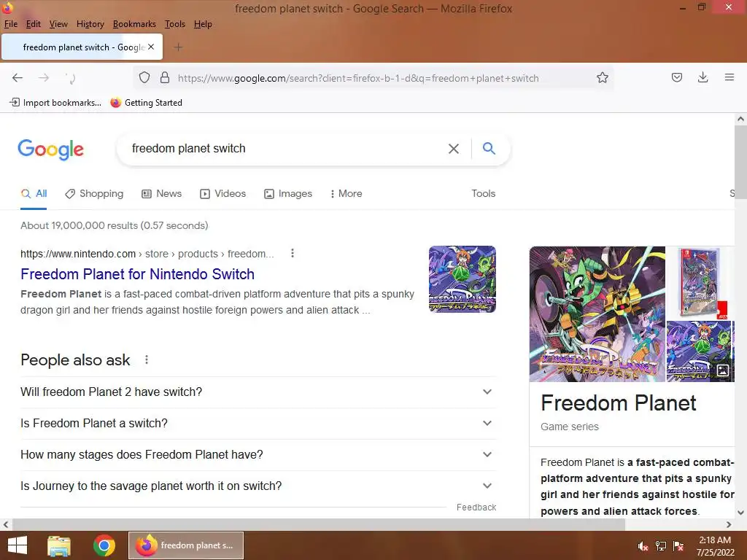
Task: Expand 'Will freedom Planet 2 have switch?'
Action: 258,392
